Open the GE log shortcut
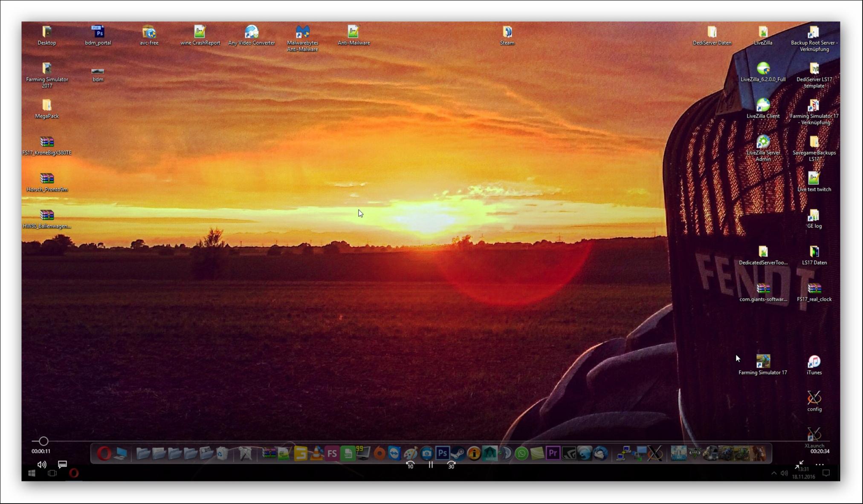This screenshot has height=504, width=863. tap(814, 219)
